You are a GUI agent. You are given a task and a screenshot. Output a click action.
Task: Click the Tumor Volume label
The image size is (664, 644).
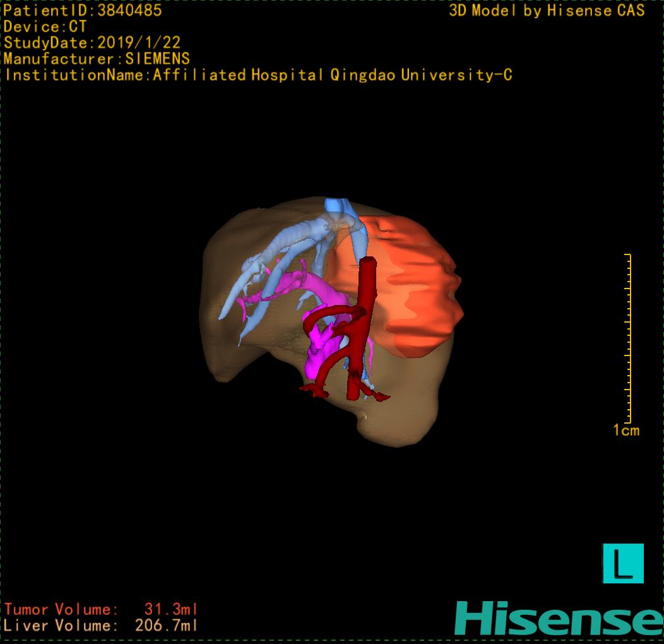[x=61, y=610]
